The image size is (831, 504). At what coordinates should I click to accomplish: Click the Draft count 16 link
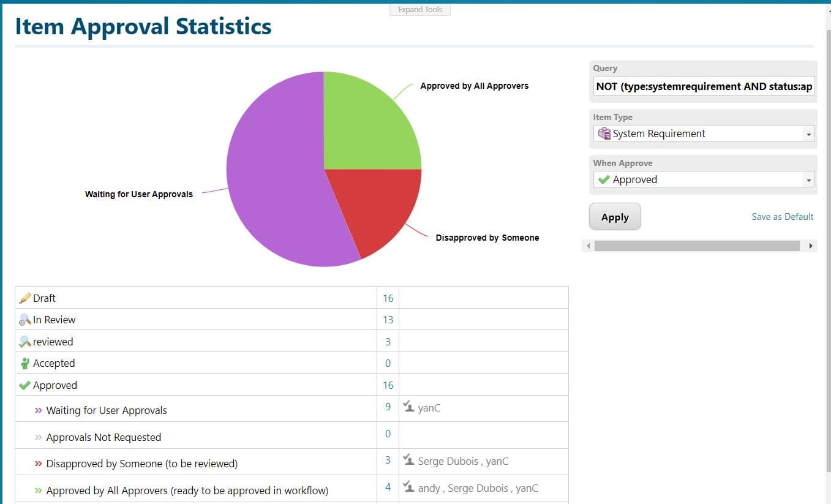coord(388,298)
